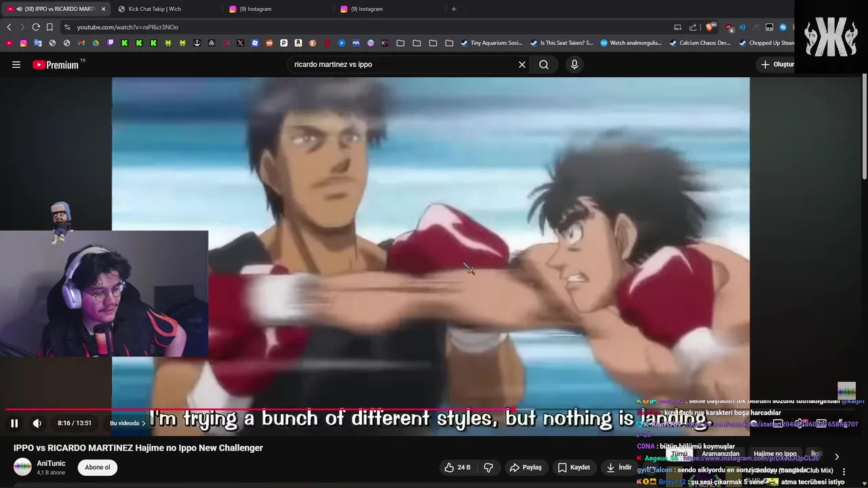The image size is (868, 488).
Task: Open the Google Drive bookmark icon
Action: 96,43
